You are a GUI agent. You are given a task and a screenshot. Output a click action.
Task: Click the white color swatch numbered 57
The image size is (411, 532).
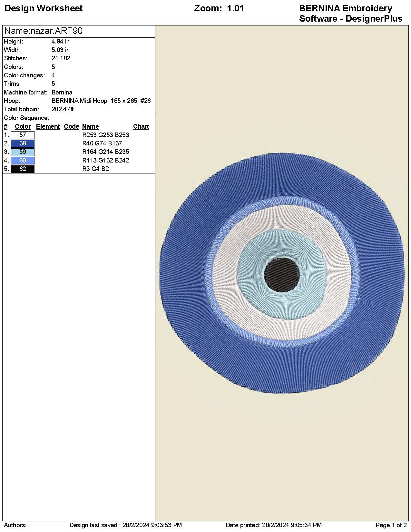pos(23,135)
